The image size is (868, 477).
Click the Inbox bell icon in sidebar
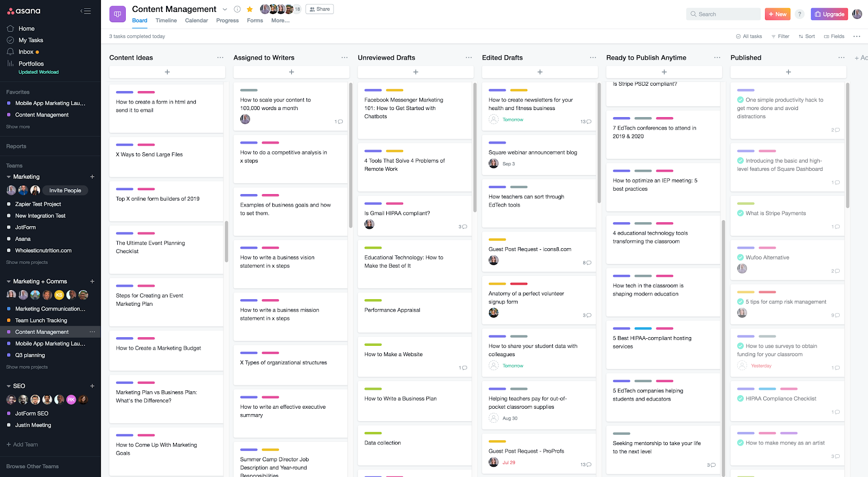pyautogui.click(x=10, y=51)
